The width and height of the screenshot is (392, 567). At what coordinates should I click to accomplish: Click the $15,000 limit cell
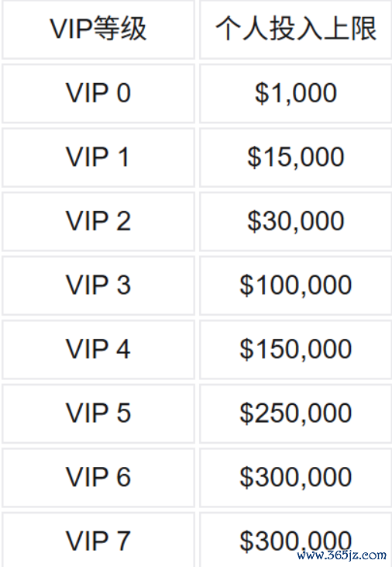point(295,157)
